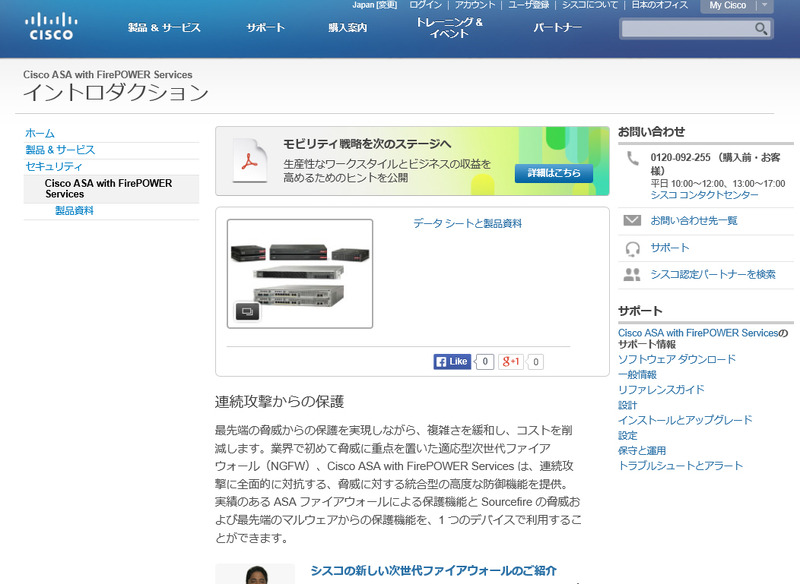Open the サポート navigation menu
Image resolution: width=800 pixels, height=584 pixels.
click(x=265, y=28)
